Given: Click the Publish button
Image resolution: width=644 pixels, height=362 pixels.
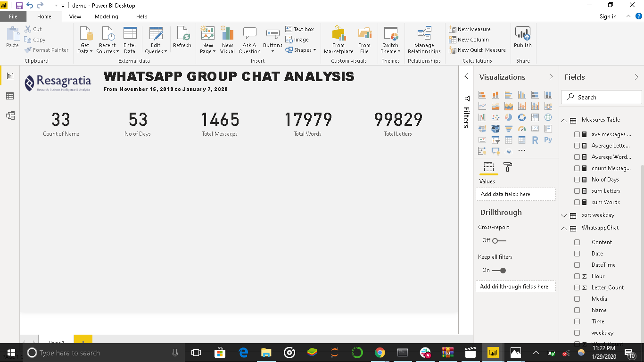Looking at the screenshot, I should tap(523, 40).
